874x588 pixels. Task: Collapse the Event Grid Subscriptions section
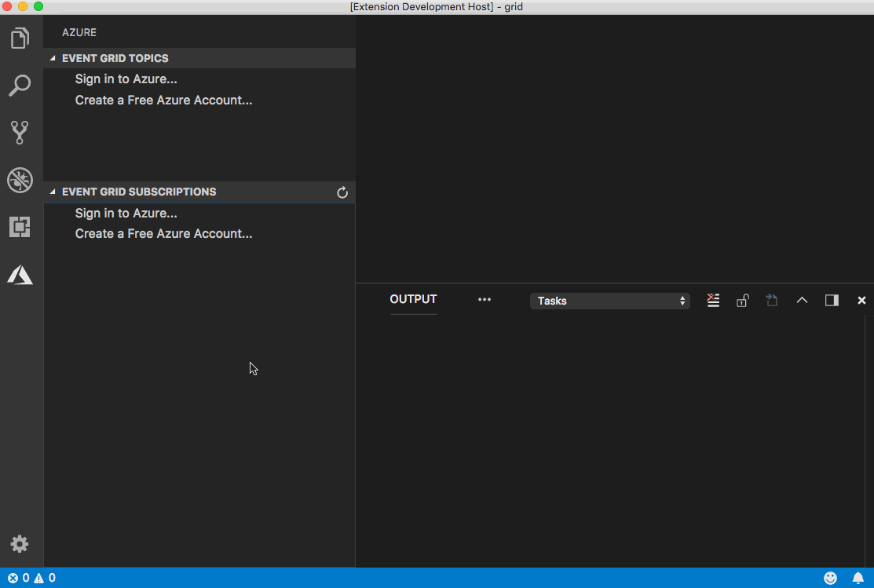tap(53, 192)
